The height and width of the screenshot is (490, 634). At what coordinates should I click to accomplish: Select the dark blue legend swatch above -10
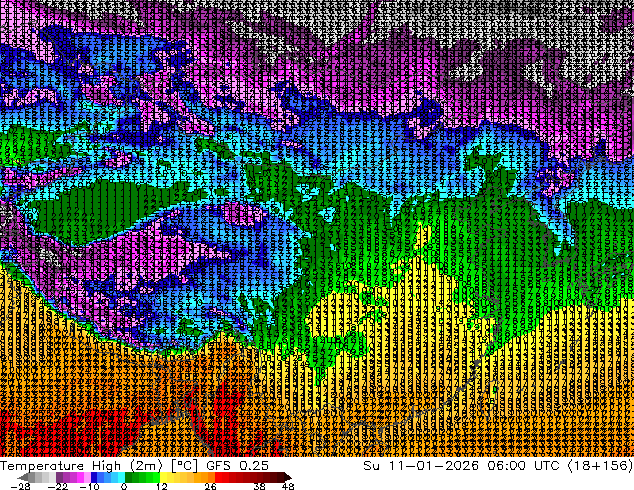[94, 477]
